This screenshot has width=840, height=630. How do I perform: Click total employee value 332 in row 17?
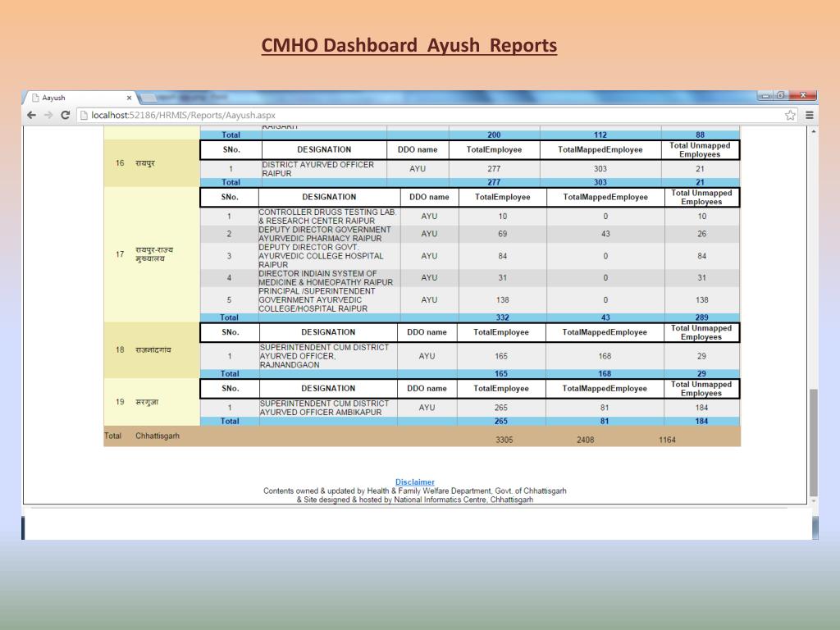pos(503,317)
